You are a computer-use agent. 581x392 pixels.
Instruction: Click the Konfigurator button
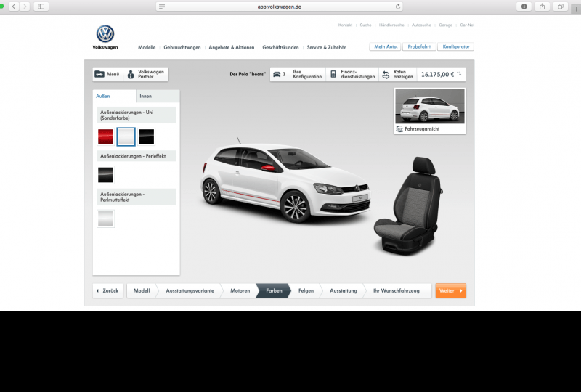point(456,46)
